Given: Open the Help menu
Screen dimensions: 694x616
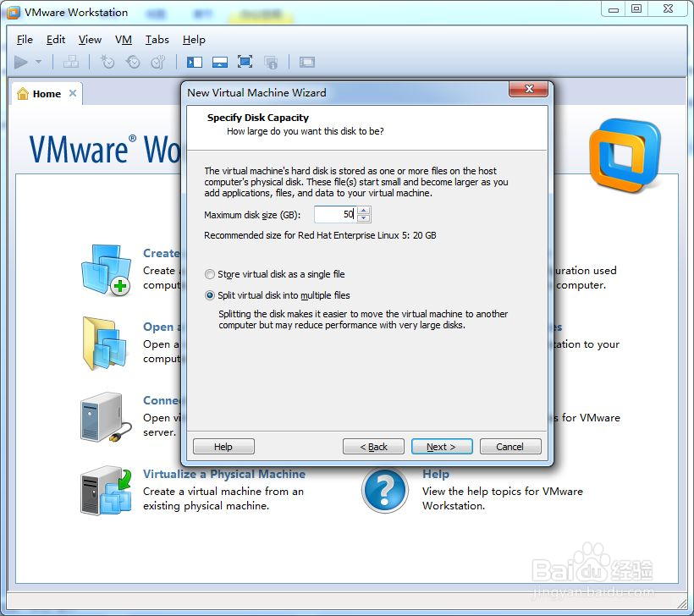Looking at the screenshot, I should (194, 40).
